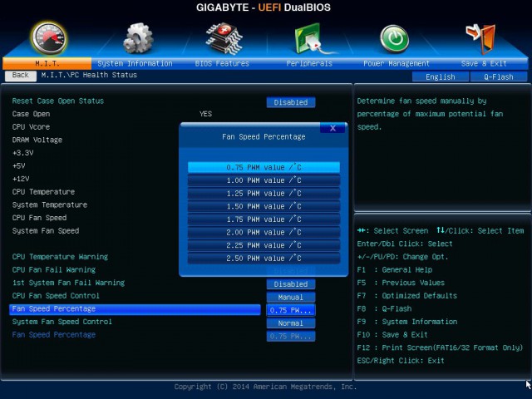This screenshot has width=532, height=399.
Task: Click the System Temperature label
Action: pyautogui.click(x=50, y=204)
